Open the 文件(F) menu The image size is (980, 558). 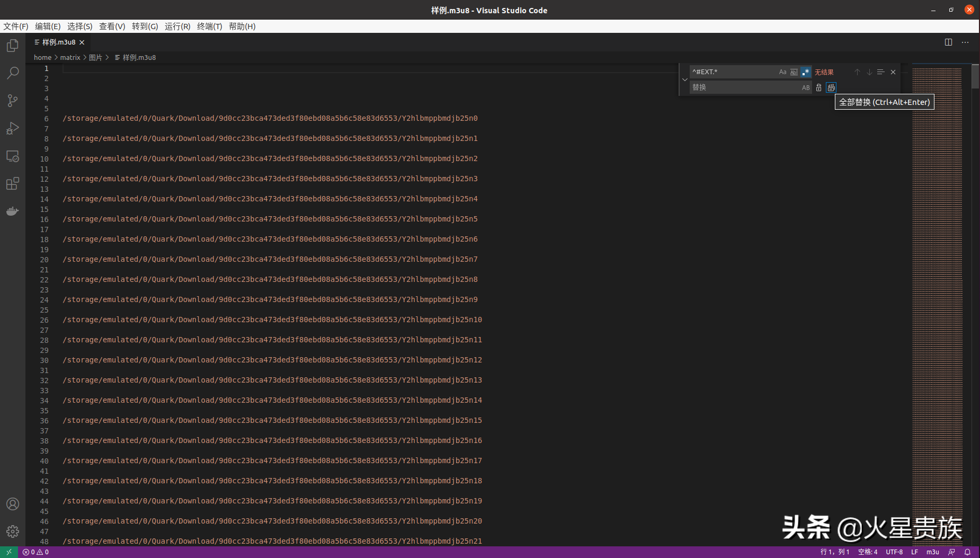pyautogui.click(x=16, y=26)
